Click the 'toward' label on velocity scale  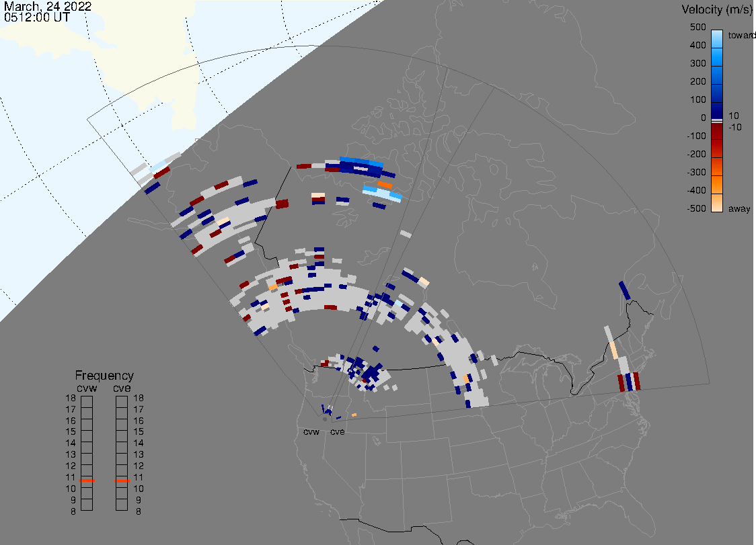point(741,35)
